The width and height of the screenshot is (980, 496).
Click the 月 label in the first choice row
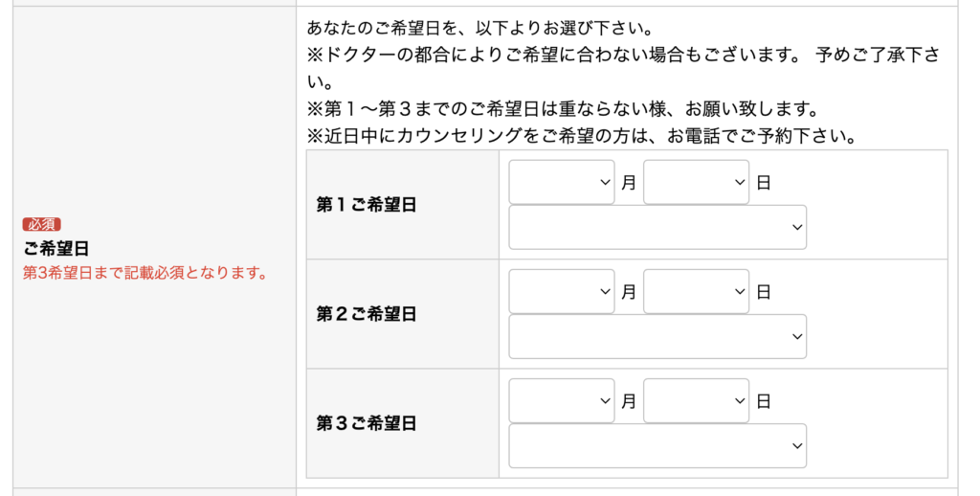629,183
